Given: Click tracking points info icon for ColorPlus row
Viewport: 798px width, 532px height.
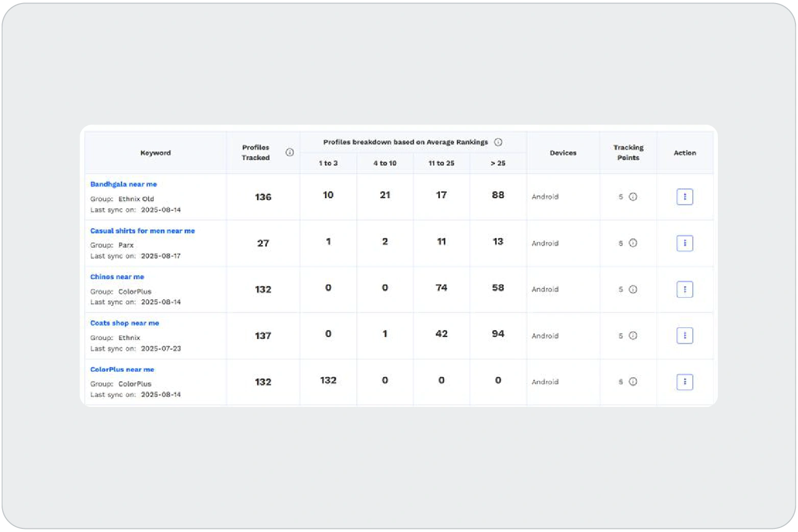Looking at the screenshot, I should point(633,382).
